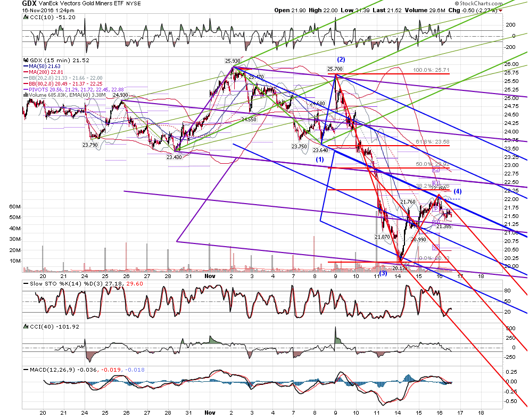Click the P pivot marker box
The width and height of the screenshot is (529, 420).
436,209
